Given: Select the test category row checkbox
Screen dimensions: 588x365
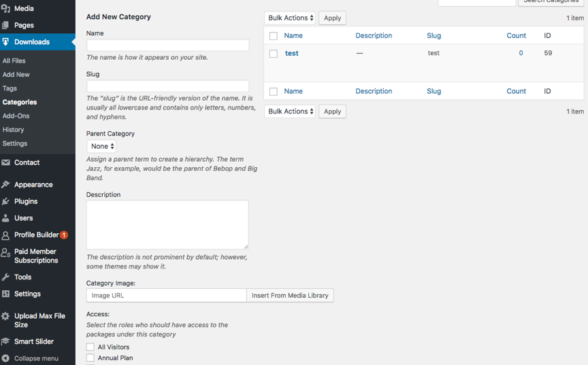Looking at the screenshot, I should (x=274, y=54).
